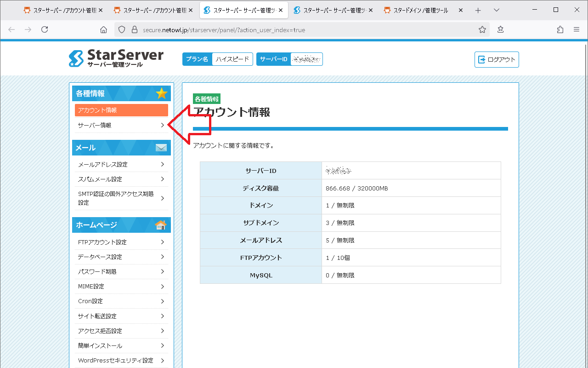588x368 pixels.
Task: Click the shield tracking protection icon
Action: [122, 29]
